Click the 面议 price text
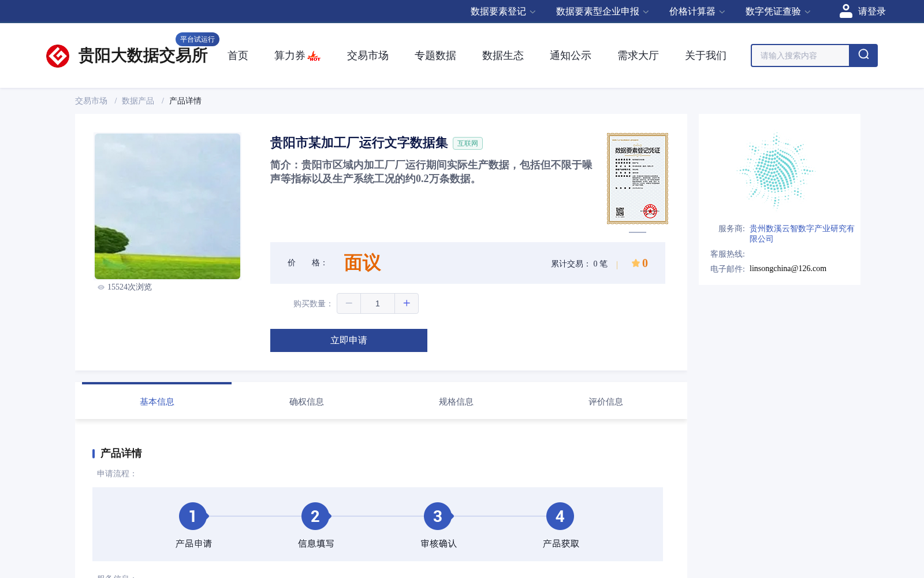924x578 pixels. point(363,263)
